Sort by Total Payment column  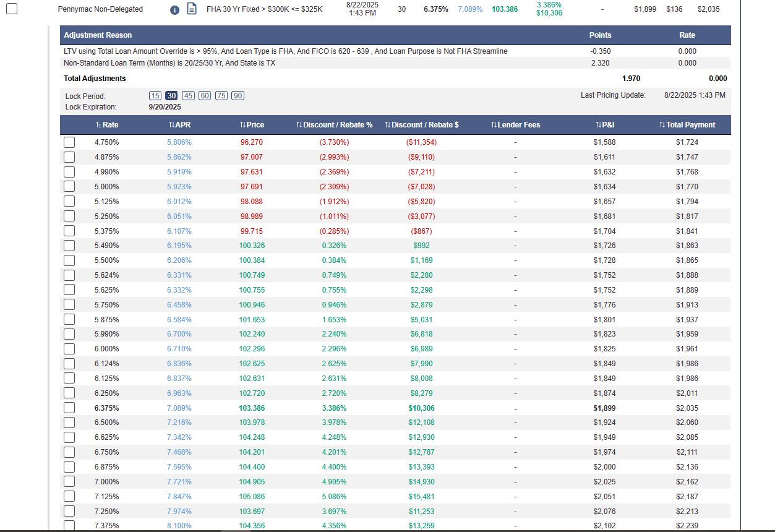tap(687, 125)
